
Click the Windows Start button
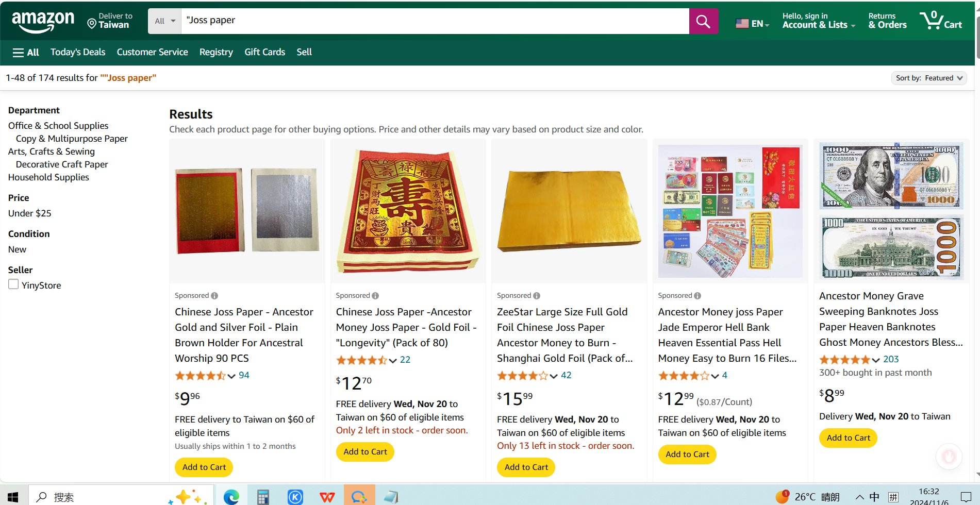[x=13, y=497]
